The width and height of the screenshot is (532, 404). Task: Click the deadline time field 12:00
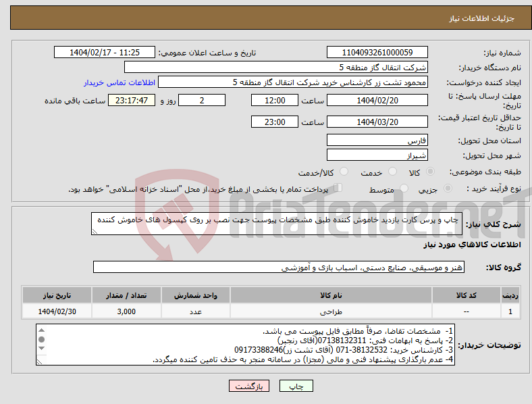click(275, 100)
